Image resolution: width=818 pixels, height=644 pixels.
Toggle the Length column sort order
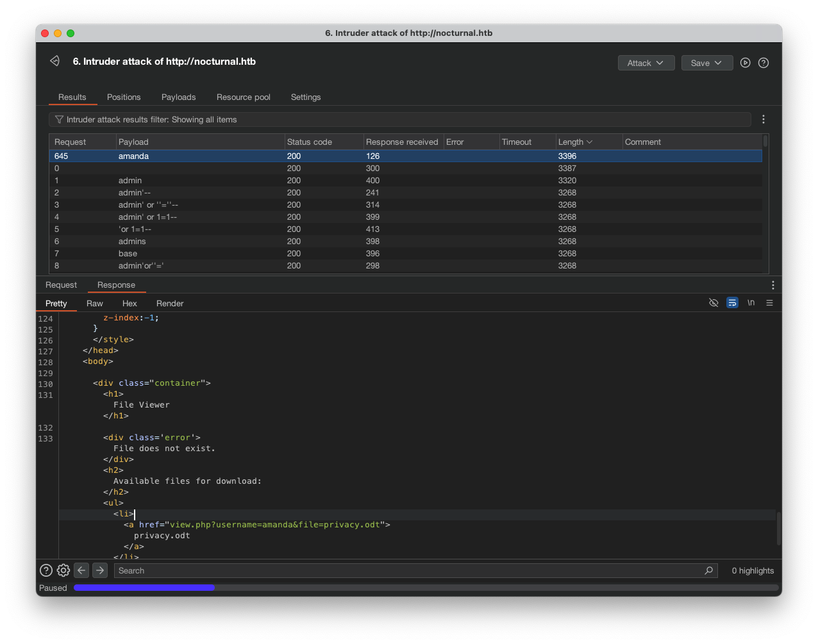(x=588, y=142)
